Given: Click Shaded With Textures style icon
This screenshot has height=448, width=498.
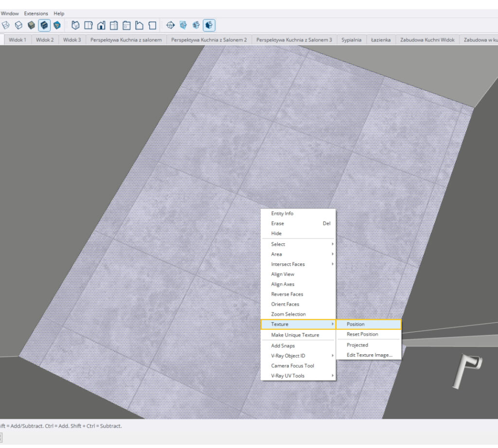Looking at the screenshot, I should coord(44,25).
